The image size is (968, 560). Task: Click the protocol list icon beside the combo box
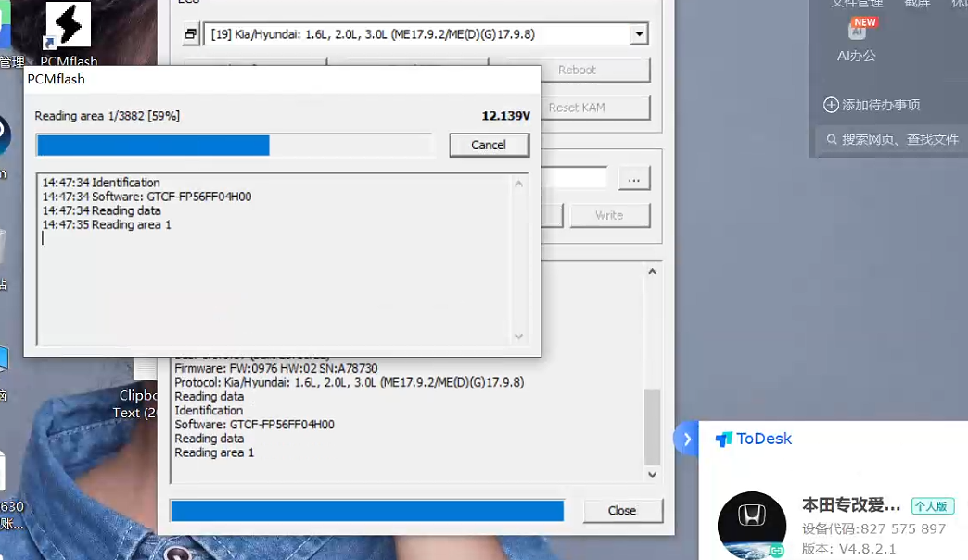tap(191, 34)
